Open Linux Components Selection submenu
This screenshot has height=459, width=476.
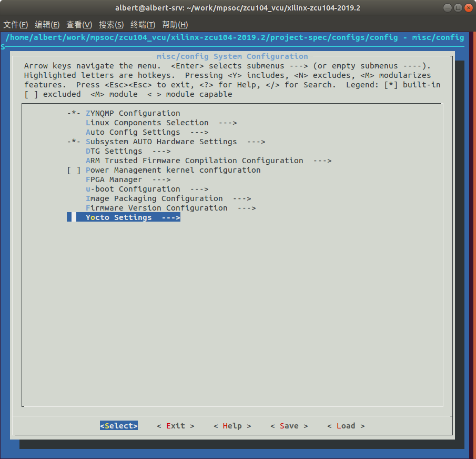coord(161,123)
